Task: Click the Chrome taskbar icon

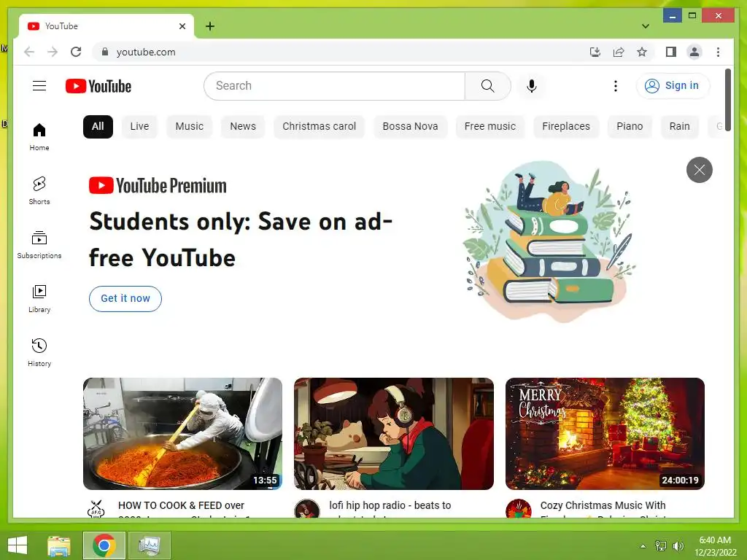Action: 104,545
